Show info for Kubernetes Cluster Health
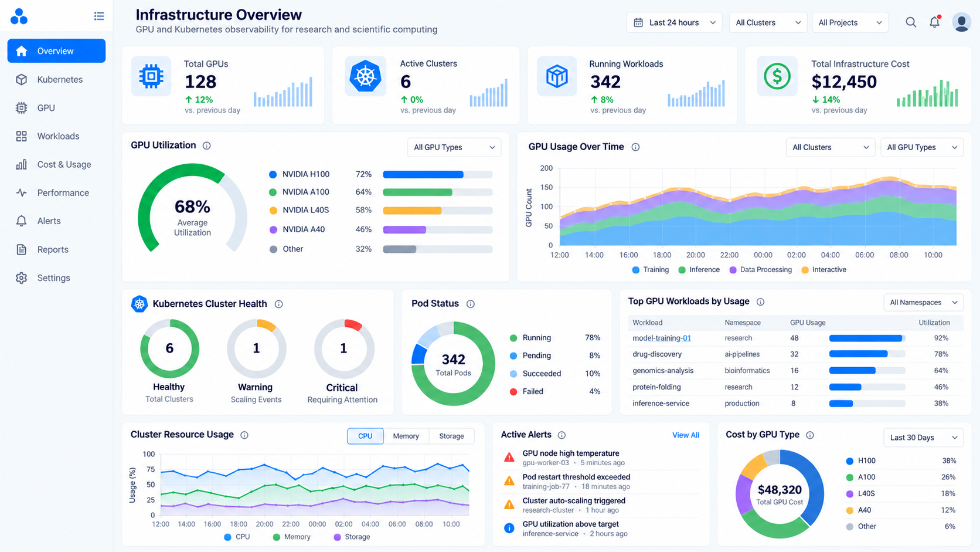This screenshot has height=552, width=980. [279, 304]
